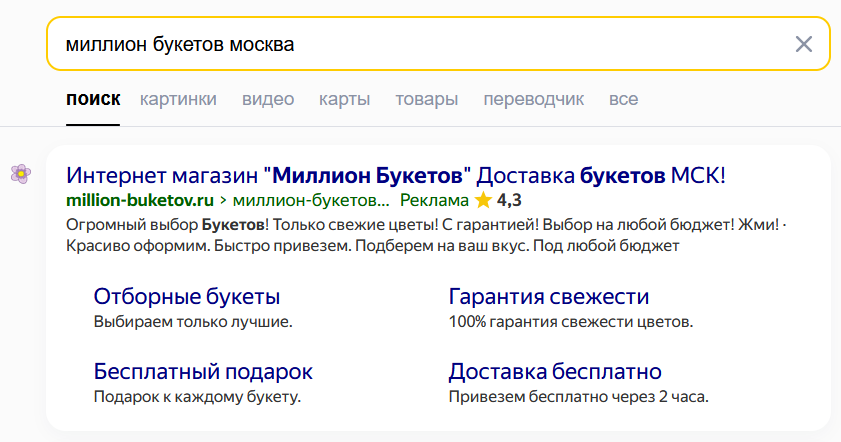The image size is (841, 442).
Task: Click the text 'Привезем бесплатно через 2 часа.'
Action: point(578,397)
